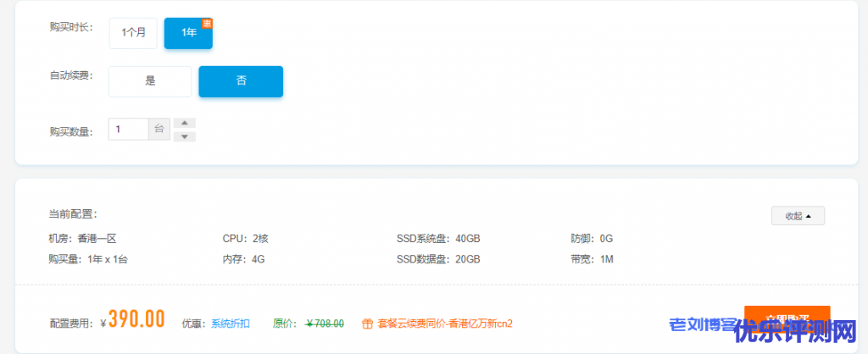868x354 pixels.
Task: Click the gift icon next to the promotion
Action: [x=367, y=324]
